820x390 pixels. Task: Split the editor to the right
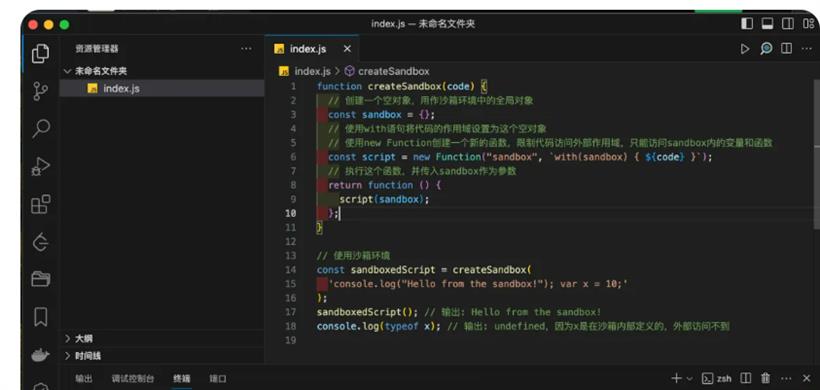pyautogui.click(x=786, y=49)
